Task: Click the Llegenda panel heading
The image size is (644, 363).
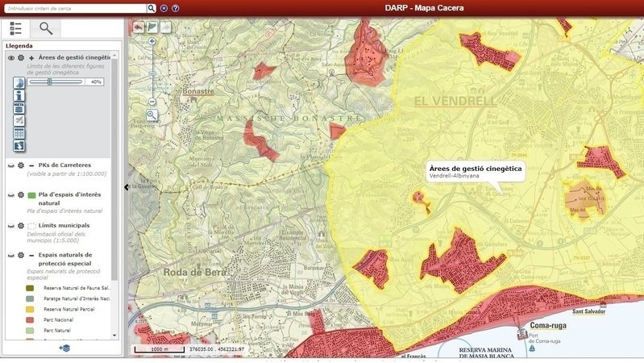Action: 19,46
